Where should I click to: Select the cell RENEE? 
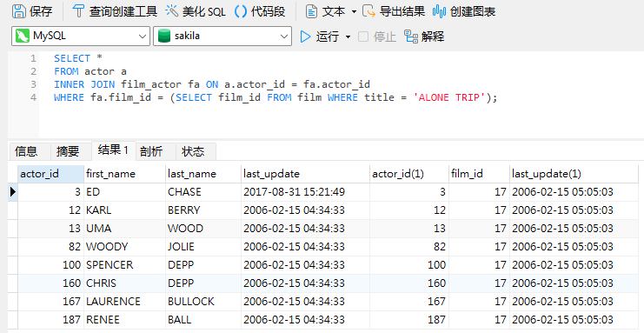point(125,319)
